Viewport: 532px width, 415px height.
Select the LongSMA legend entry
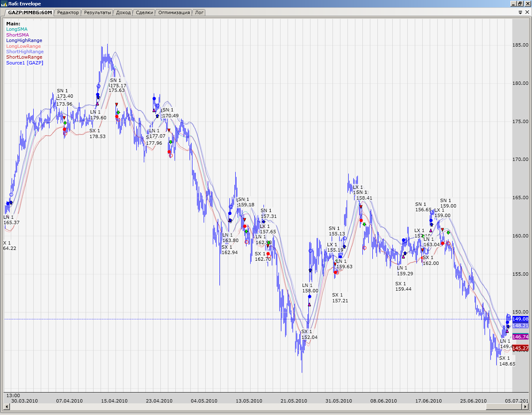(x=17, y=30)
